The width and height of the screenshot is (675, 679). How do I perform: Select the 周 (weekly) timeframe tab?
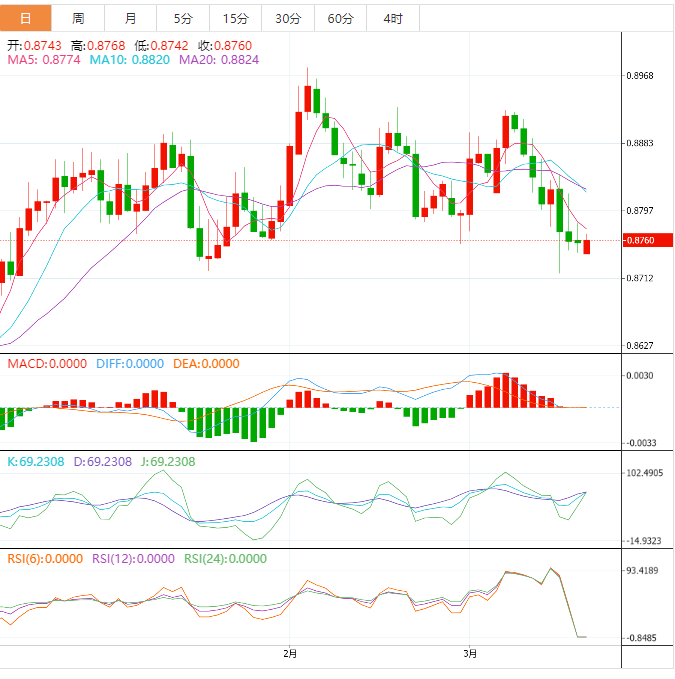pyautogui.click(x=78, y=18)
